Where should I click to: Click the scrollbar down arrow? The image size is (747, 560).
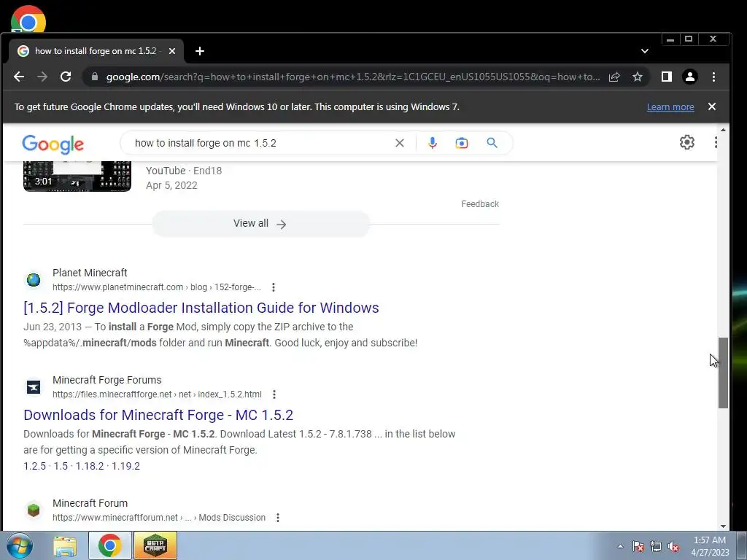pos(723,526)
